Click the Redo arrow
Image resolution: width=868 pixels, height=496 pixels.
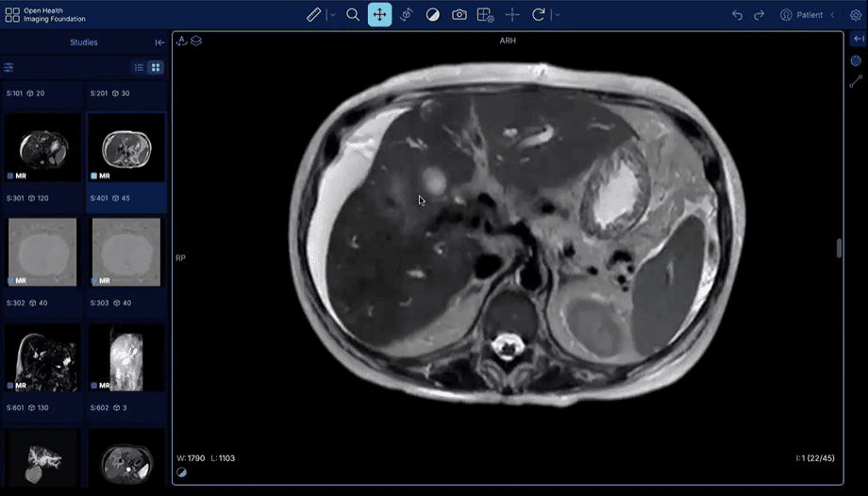click(759, 15)
